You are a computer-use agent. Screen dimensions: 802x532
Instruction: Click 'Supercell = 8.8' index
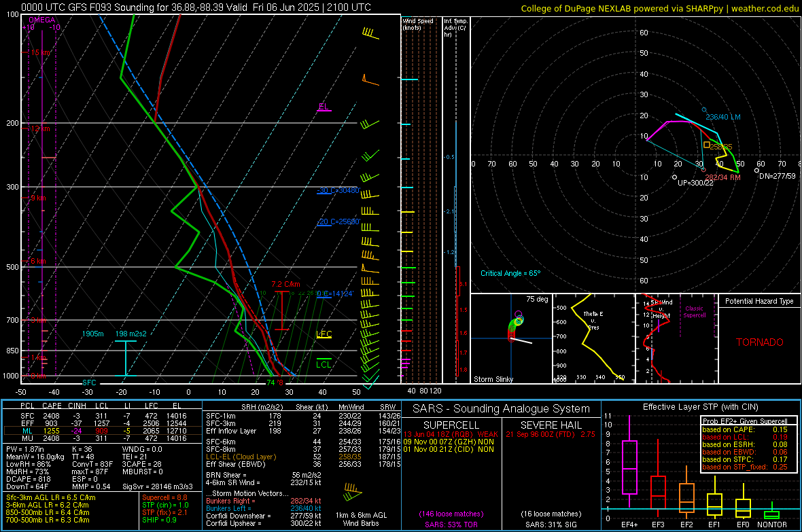point(164,497)
